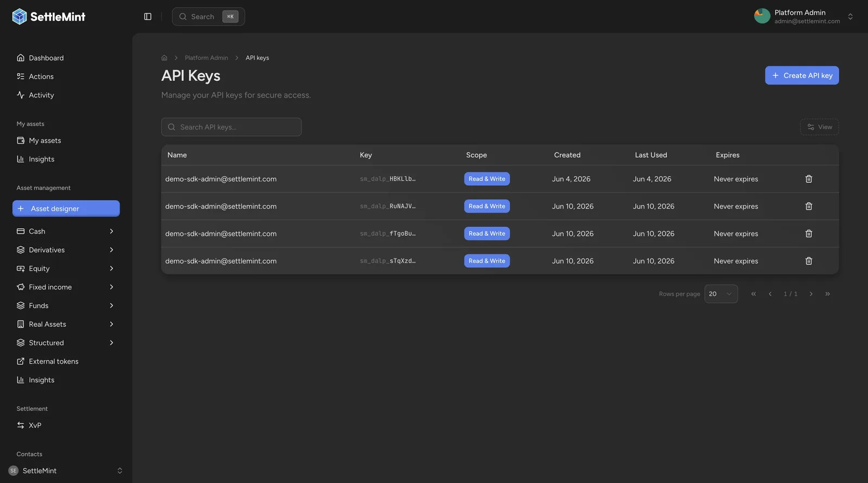
Task: Click the key text sm_dalp_HBKLlb
Action: tap(388, 179)
